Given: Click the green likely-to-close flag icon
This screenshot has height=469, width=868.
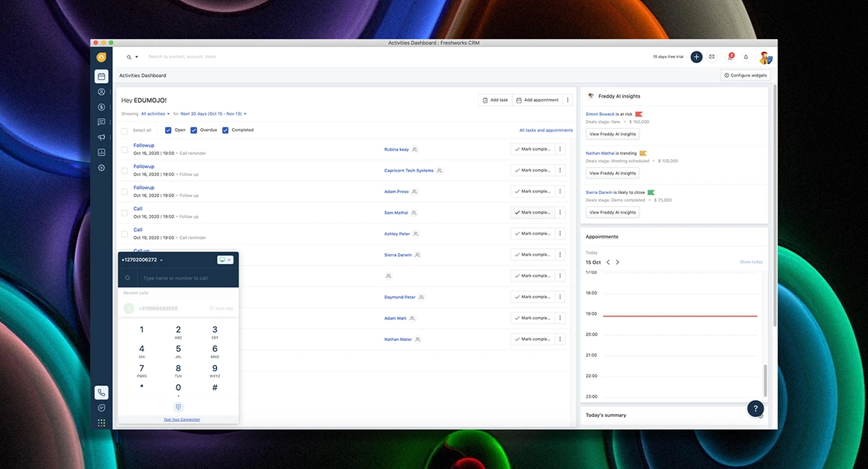Looking at the screenshot, I should pos(651,193).
